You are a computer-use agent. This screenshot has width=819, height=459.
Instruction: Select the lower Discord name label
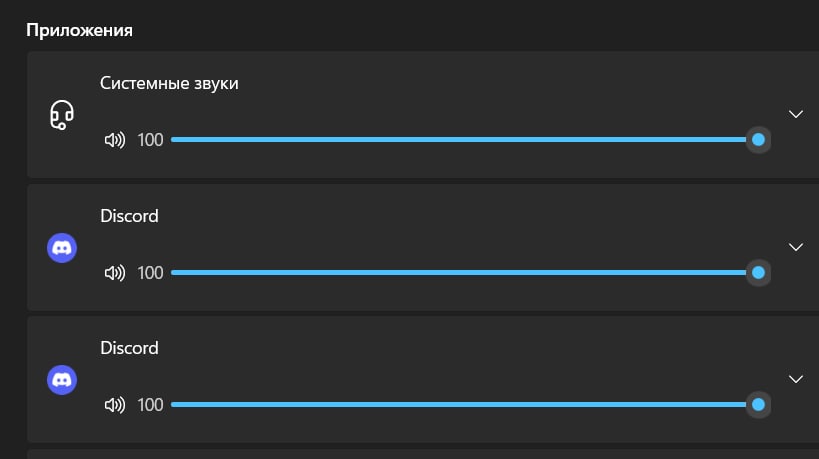point(129,348)
